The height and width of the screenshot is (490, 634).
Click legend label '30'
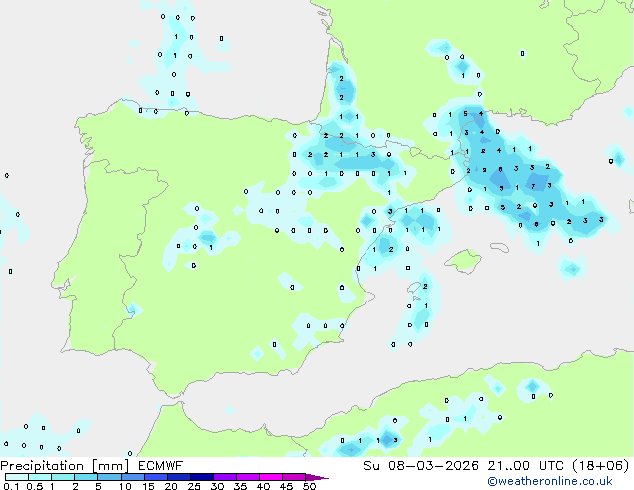click(217, 486)
